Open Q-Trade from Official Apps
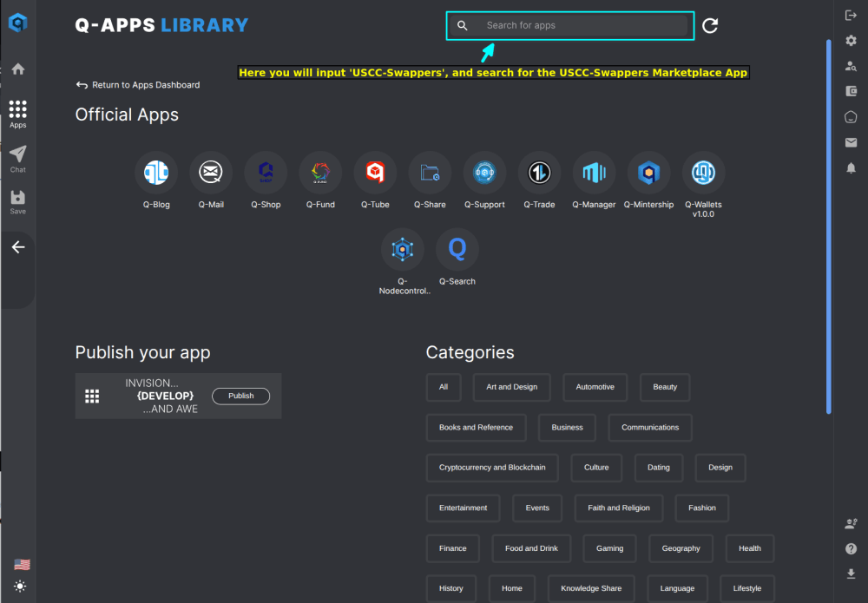 pos(539,174)
